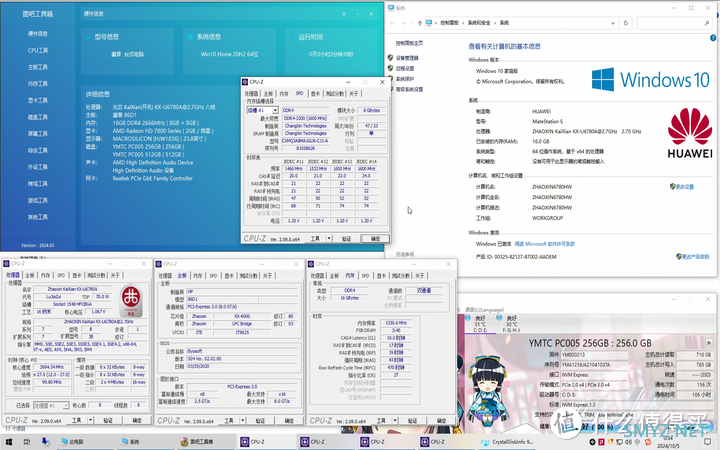The image size is (720, 450).
Task: Open the Tujiba toolbox menu icon in title bar
Action: pos(344,14)
